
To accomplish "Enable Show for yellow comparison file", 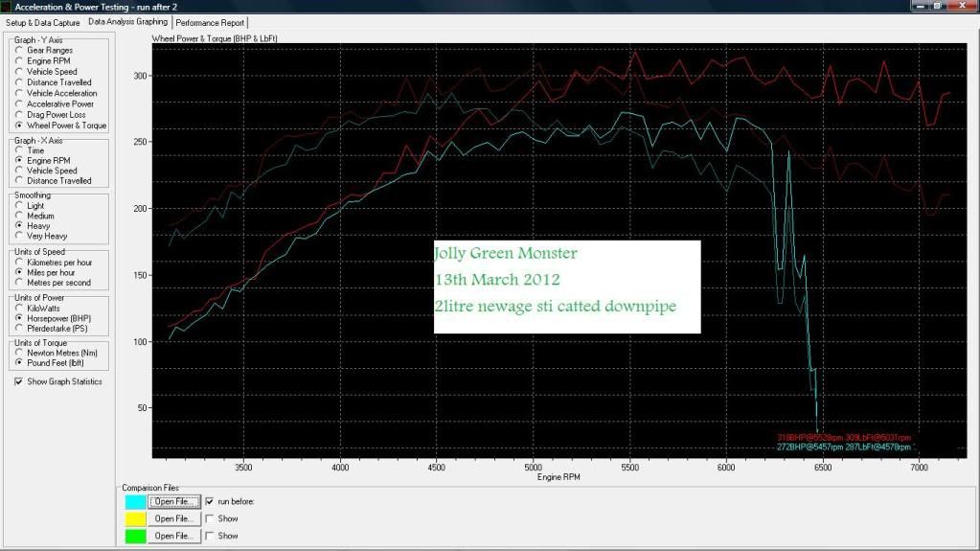I will 210,518.
